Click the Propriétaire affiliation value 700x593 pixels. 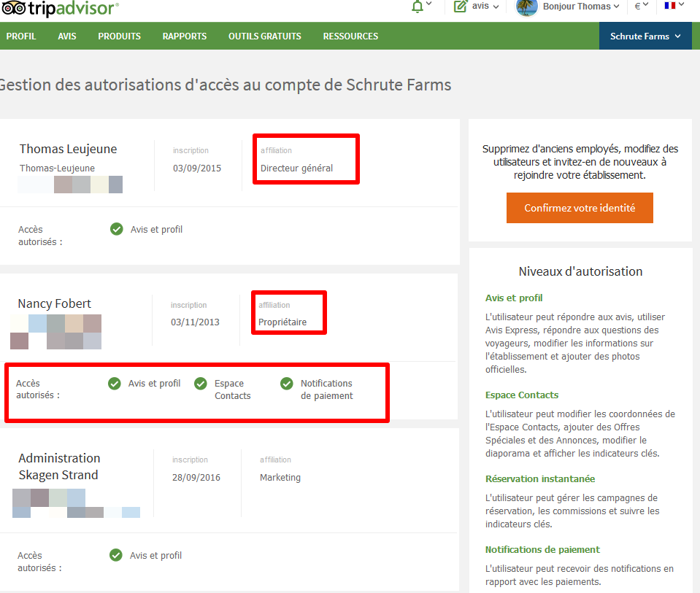[x=282, y=322]
